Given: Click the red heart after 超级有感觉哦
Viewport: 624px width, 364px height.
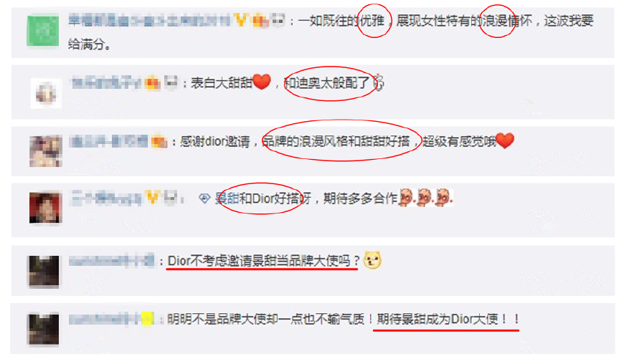Looking at the screenshot, I should (506, 140).
